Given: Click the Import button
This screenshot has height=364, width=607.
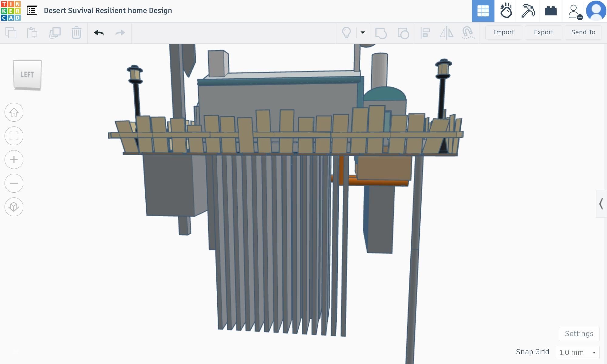Looking at the screenshot, I should coord(504,32).
